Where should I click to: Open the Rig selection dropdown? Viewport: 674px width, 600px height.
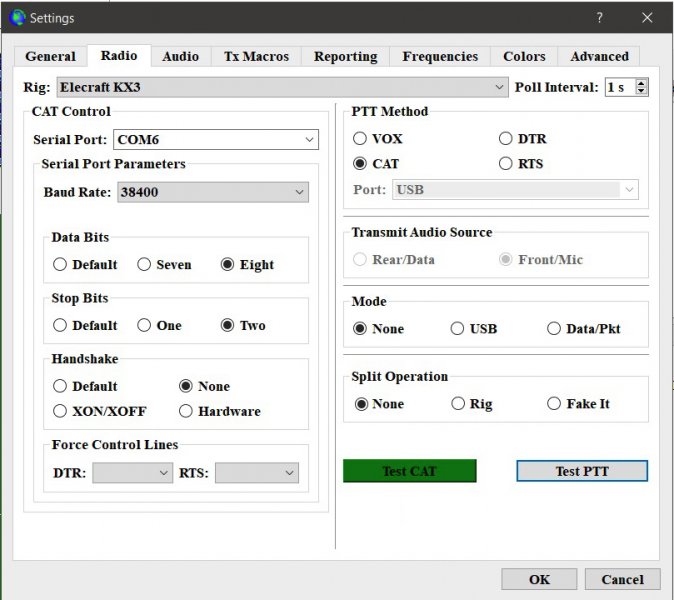(500, 88)
